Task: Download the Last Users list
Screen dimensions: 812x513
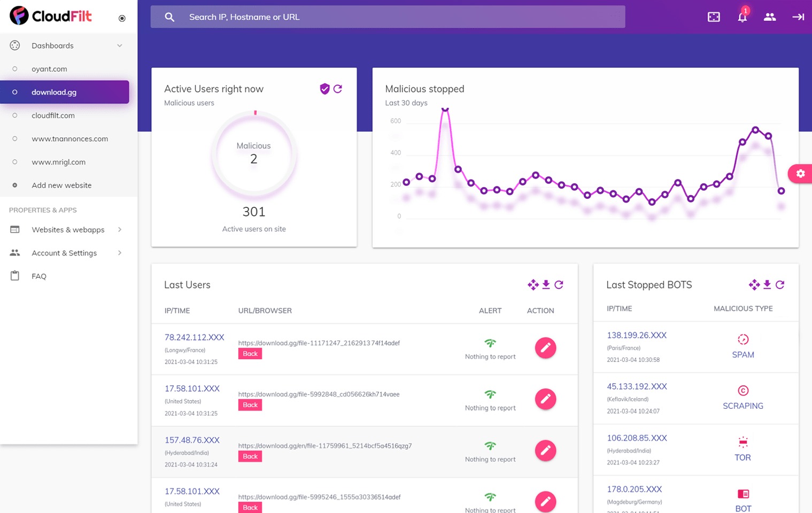Action: tap(546, 285)
